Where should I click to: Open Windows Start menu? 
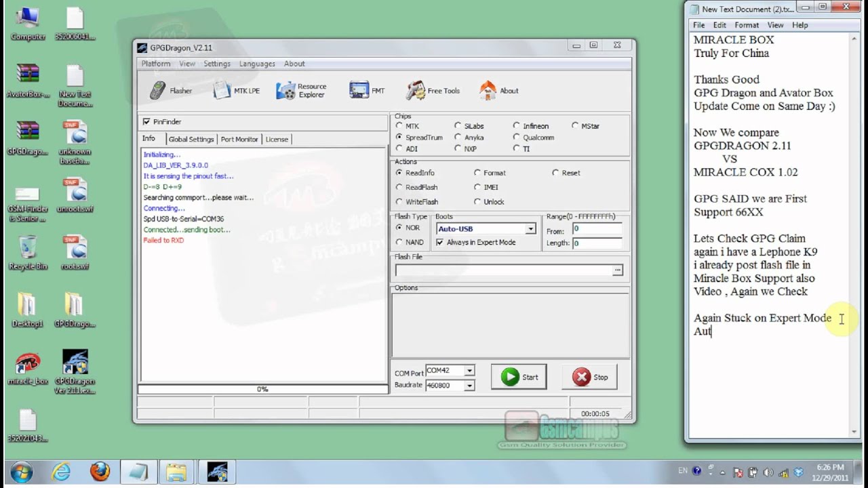tap(22, 471)
